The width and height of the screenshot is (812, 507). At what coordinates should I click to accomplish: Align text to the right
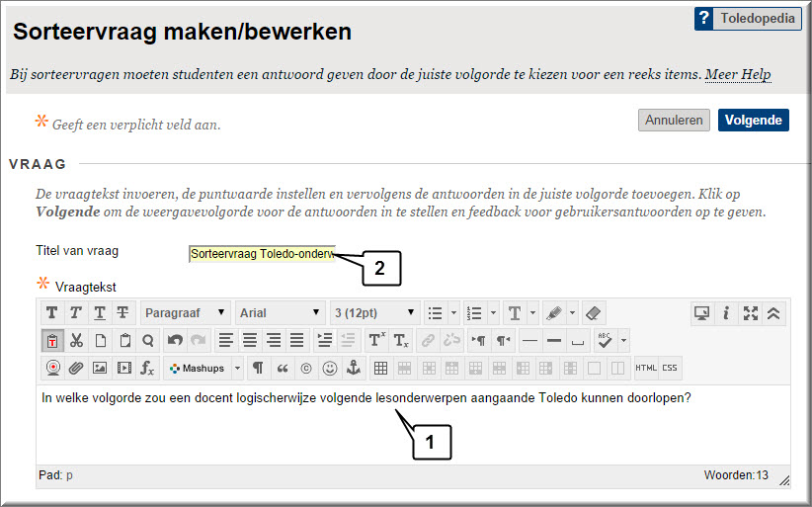click(x=274, y=341)
